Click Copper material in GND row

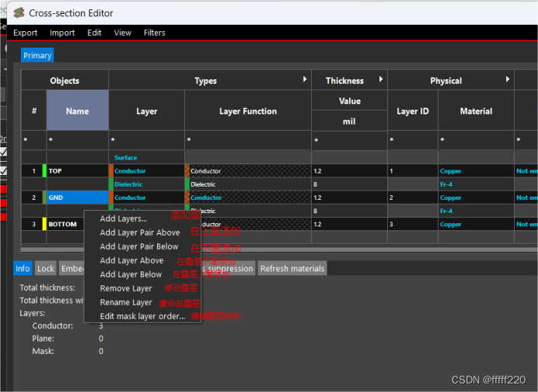(477, 198)
